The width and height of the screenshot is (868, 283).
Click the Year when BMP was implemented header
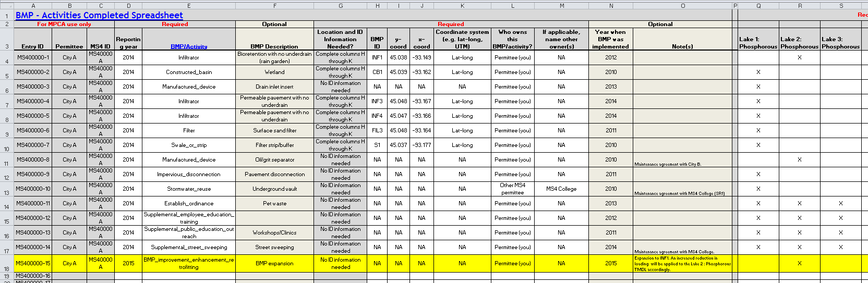(610, 39)
